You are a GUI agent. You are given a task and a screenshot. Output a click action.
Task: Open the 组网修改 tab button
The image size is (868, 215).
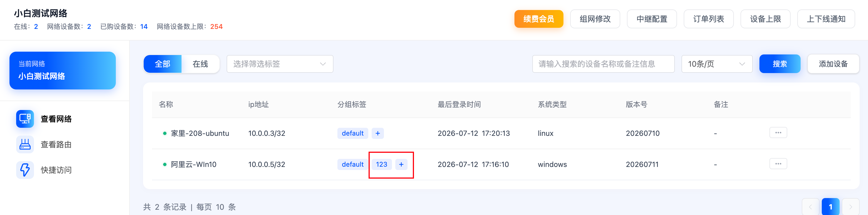[x=595, y=19]
